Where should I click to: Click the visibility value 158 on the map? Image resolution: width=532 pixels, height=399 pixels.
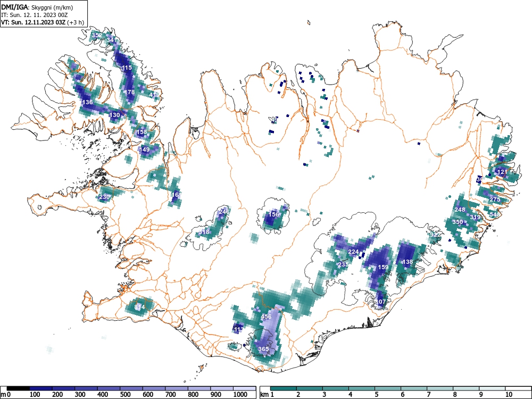[142, 132]
